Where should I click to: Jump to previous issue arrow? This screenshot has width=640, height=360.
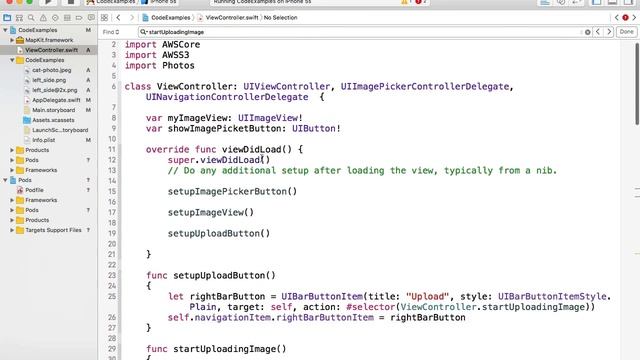point(617,18)
